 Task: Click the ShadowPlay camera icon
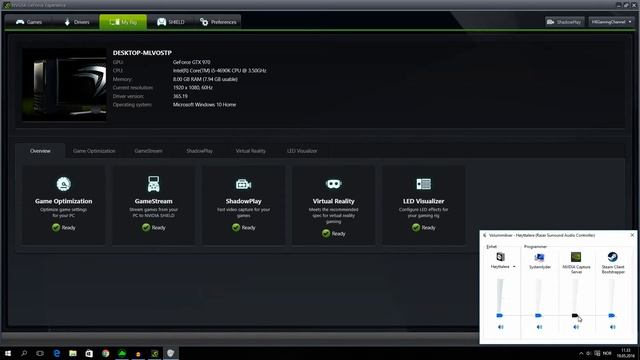[243, 184]
